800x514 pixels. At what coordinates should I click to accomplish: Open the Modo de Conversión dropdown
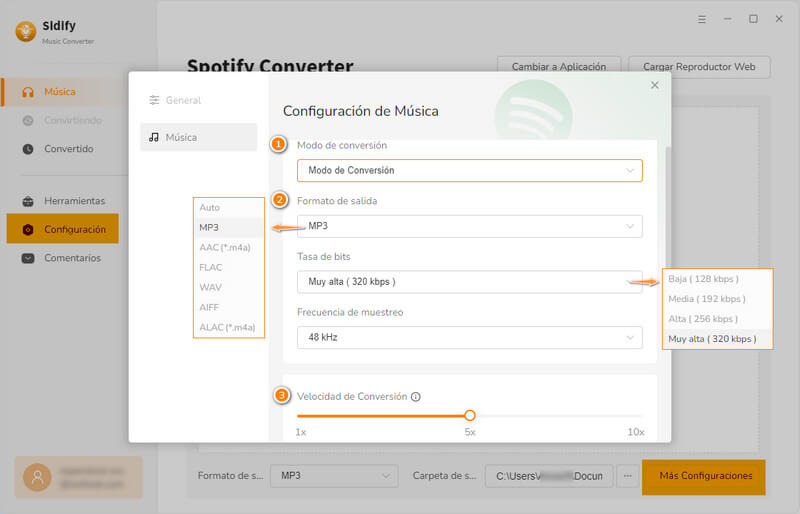click(x=469, y=170)
